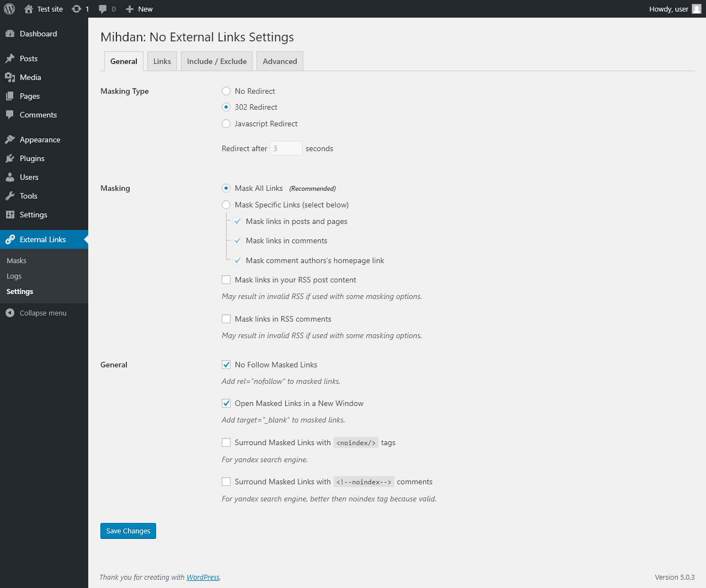Open the updates icon in admin bar
Viewport: 706px width, 588px height.
(x=77, y=9)
